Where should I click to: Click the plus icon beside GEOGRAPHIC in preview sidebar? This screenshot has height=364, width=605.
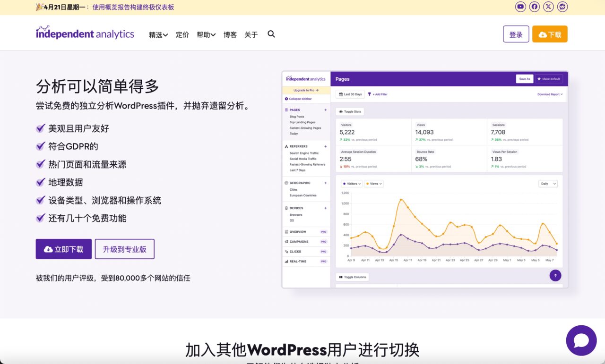click(x=325, y=183)
